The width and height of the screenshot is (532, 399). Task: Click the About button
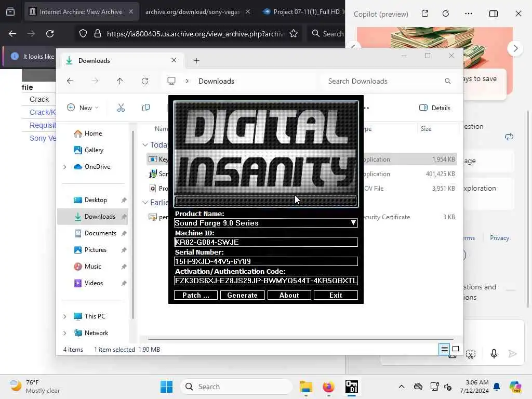289,295
